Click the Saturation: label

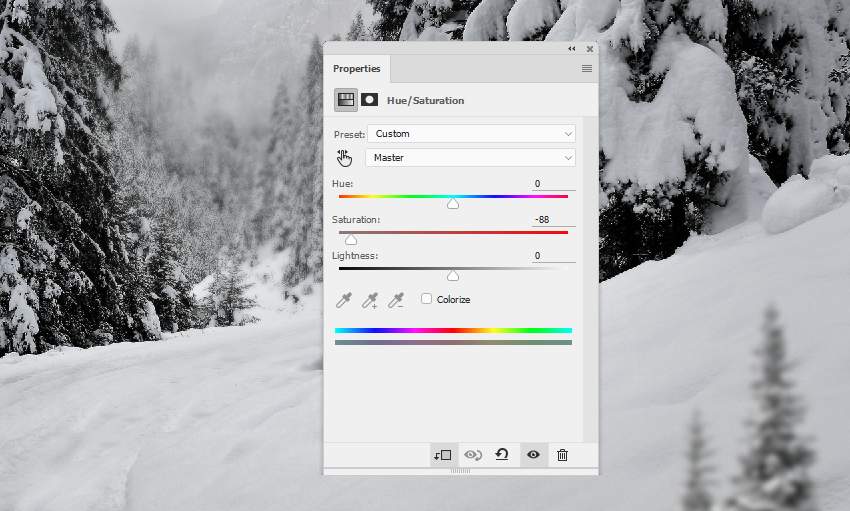click(356, 219)
